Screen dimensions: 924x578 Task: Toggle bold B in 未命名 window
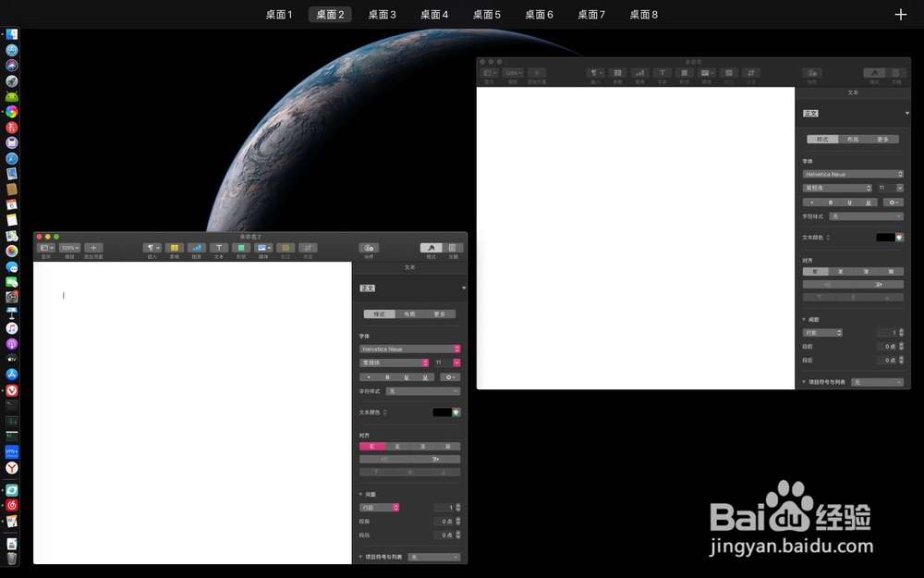click(x=831, y=203)
